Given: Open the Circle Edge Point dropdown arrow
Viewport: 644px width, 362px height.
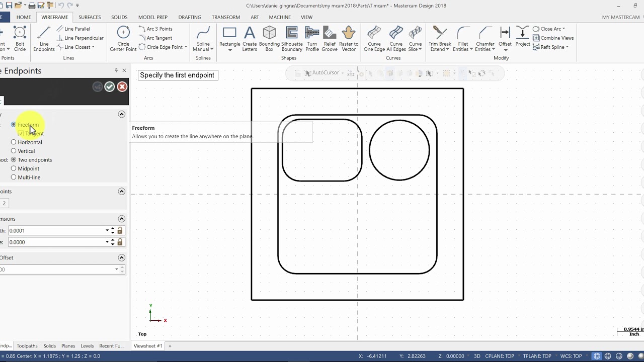Looking at the screenshot, I should 186,47.
